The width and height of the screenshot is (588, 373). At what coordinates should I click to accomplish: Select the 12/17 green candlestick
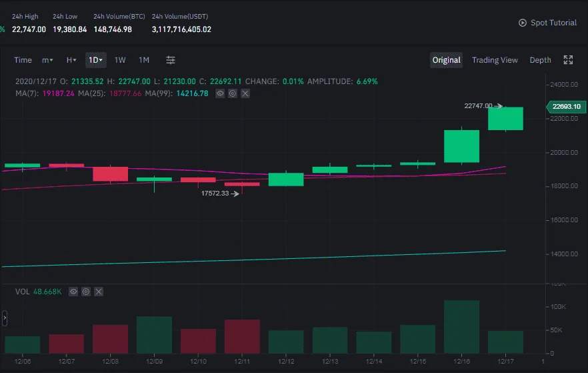click(x=505, y=119)
